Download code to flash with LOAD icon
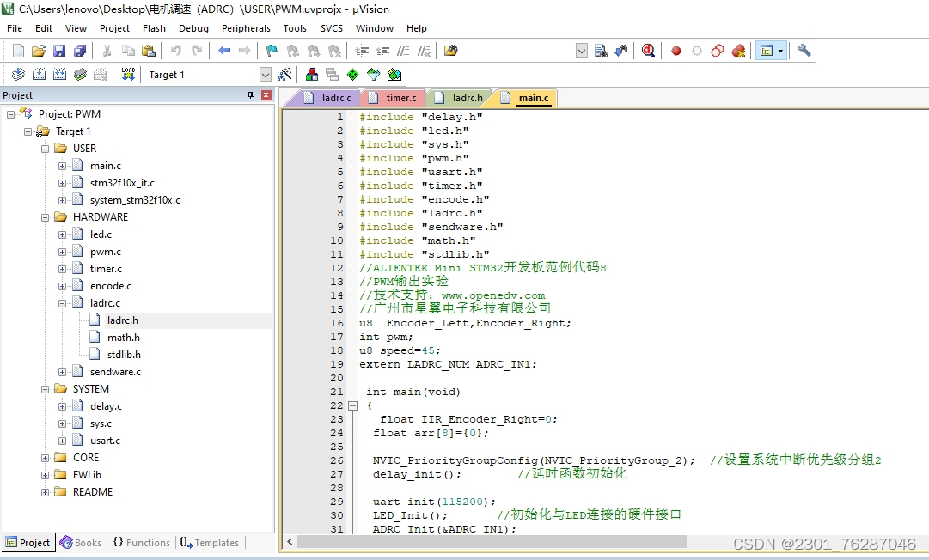Image resolution: width=929 pixels, height=560 pixels. pos(128,75)
